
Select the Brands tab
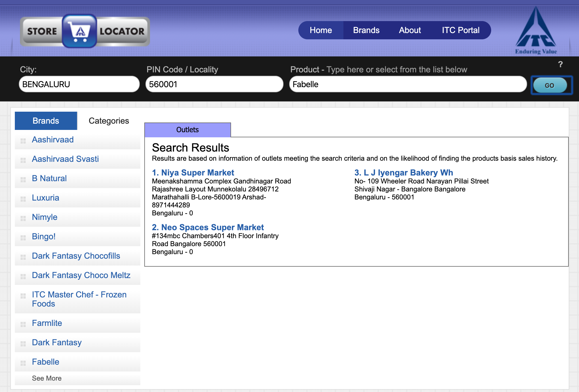tap(46, 121)
